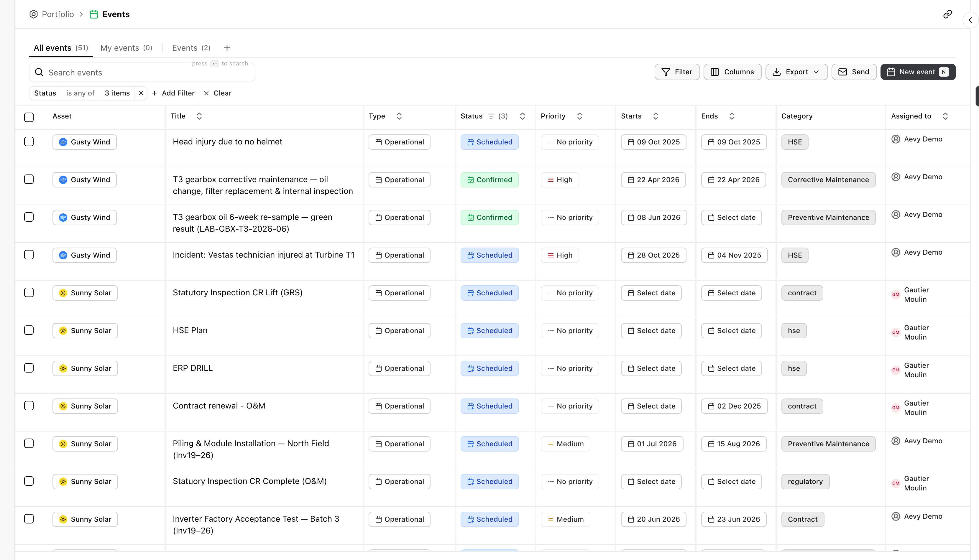Open Operational type dropdown for Head injury row
The image size is (979, 560).
399,142
